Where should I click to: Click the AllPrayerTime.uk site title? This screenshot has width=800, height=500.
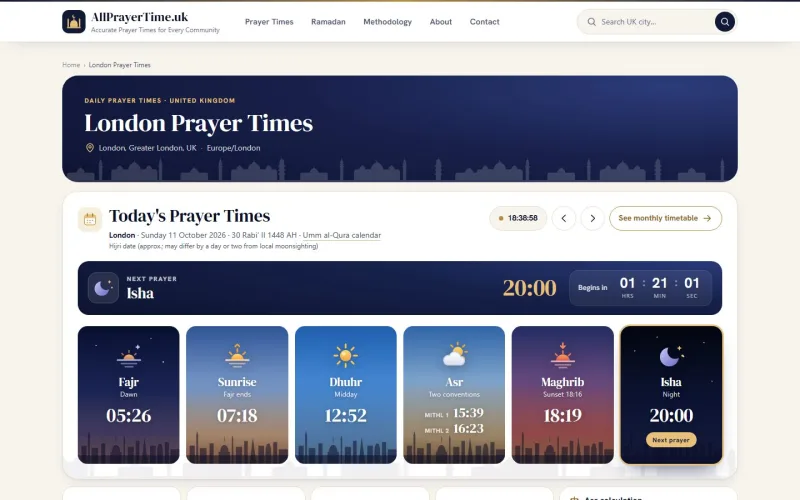point(139,17)
